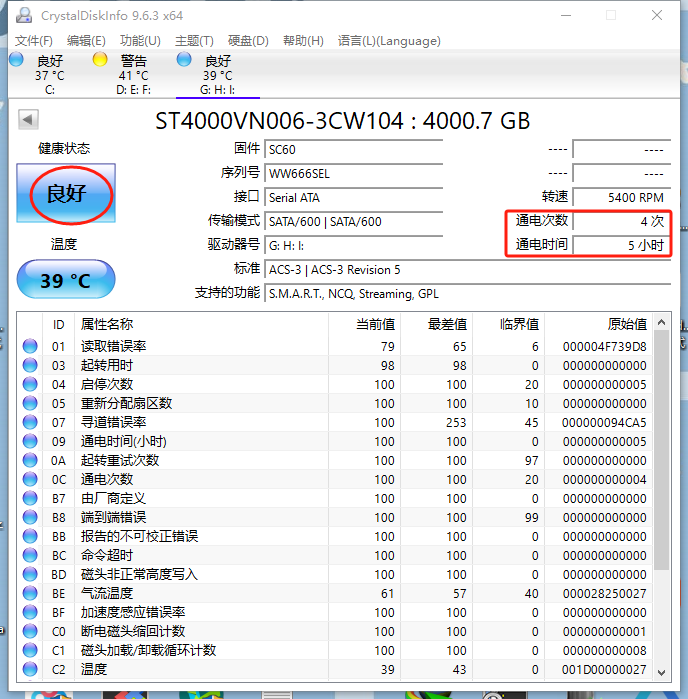Open the 编辑(E) menu
688x699 pixels.
click(86, 41)
